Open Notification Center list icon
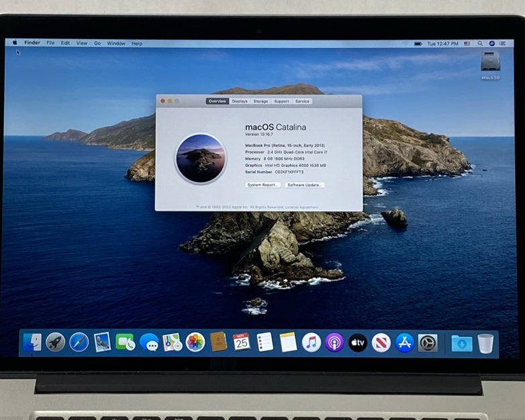 [503, 44]
